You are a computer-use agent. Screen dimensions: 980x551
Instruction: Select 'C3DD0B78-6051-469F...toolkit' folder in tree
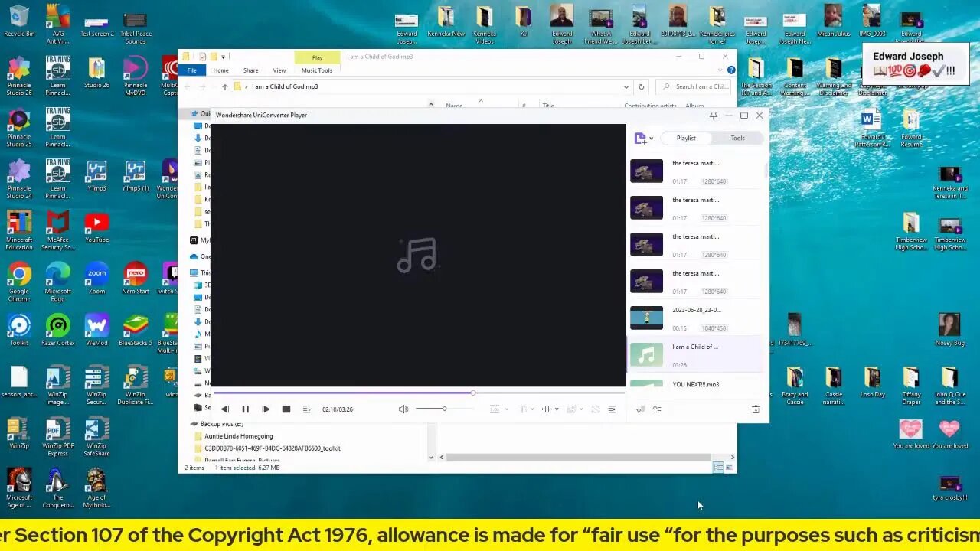coord(272,448)
